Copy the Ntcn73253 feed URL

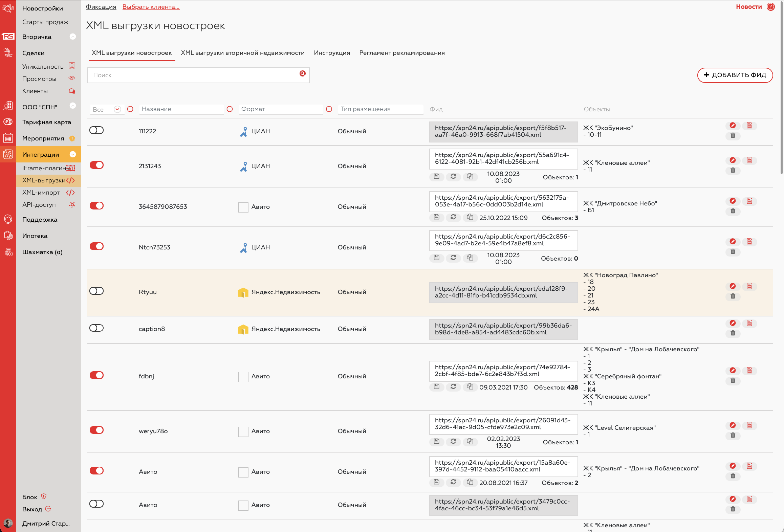coord(470,258)
